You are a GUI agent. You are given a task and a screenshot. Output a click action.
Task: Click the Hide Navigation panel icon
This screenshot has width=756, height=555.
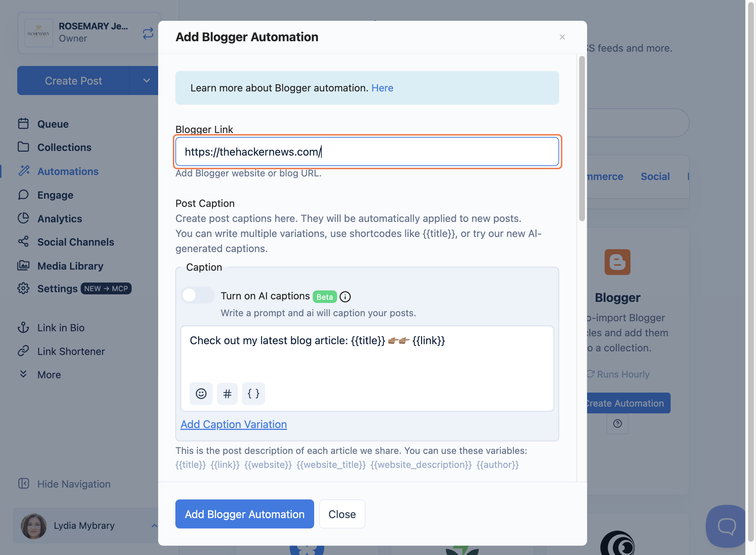pyautogui.click(x=24, y=483)
